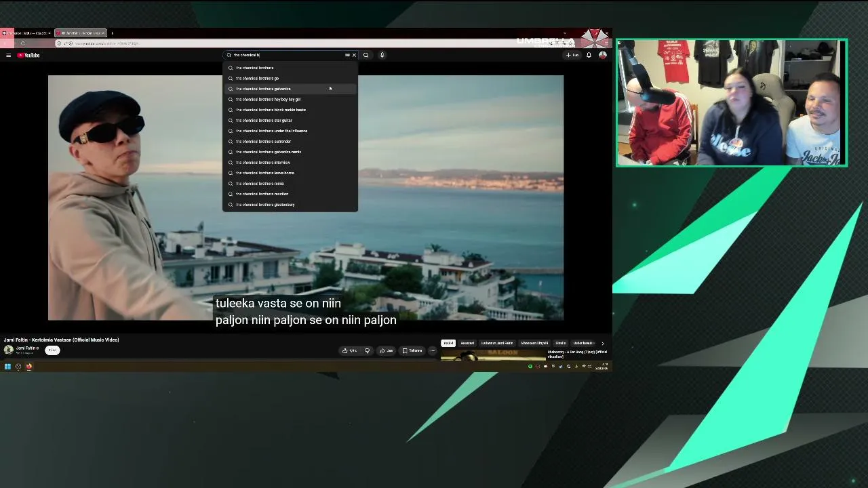Screen dimensions: 868x488
Task: Open the Firefox taskbar icon
Action: pos(29,367)
